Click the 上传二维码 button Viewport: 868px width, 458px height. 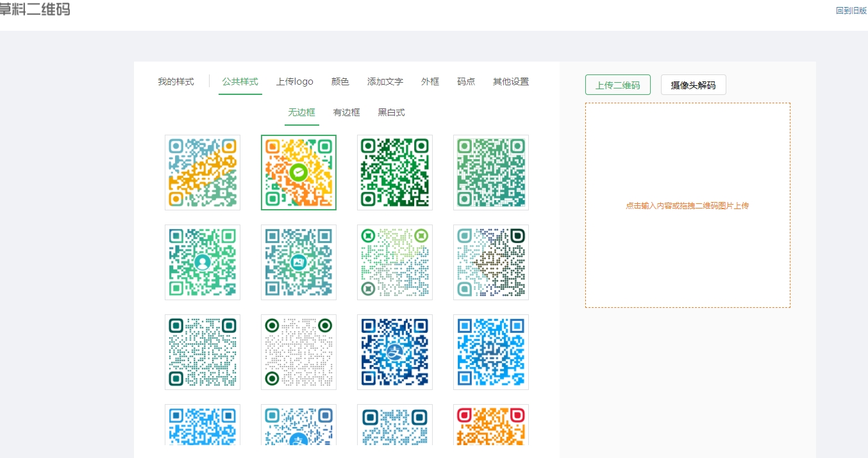click(617, 85)
